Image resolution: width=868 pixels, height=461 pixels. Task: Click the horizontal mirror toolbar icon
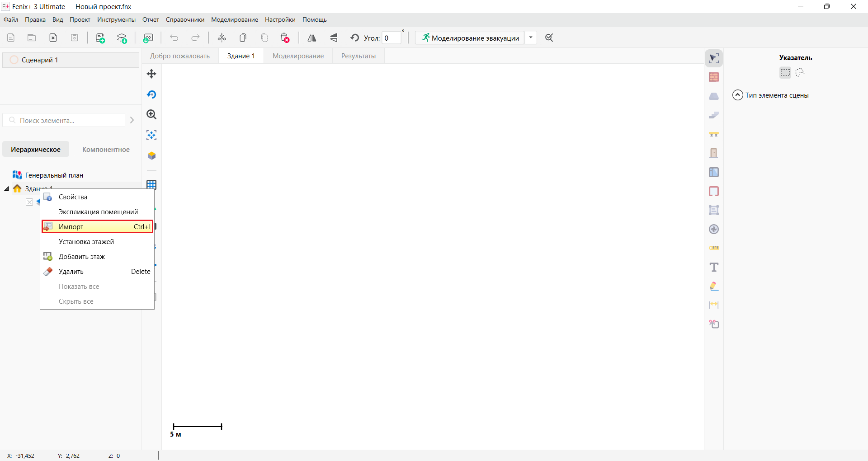(x=312, y=38)
